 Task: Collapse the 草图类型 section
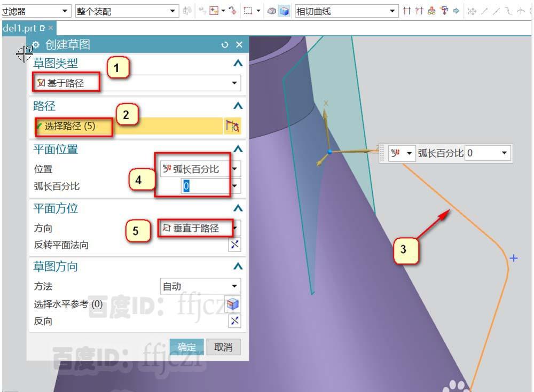238,62
